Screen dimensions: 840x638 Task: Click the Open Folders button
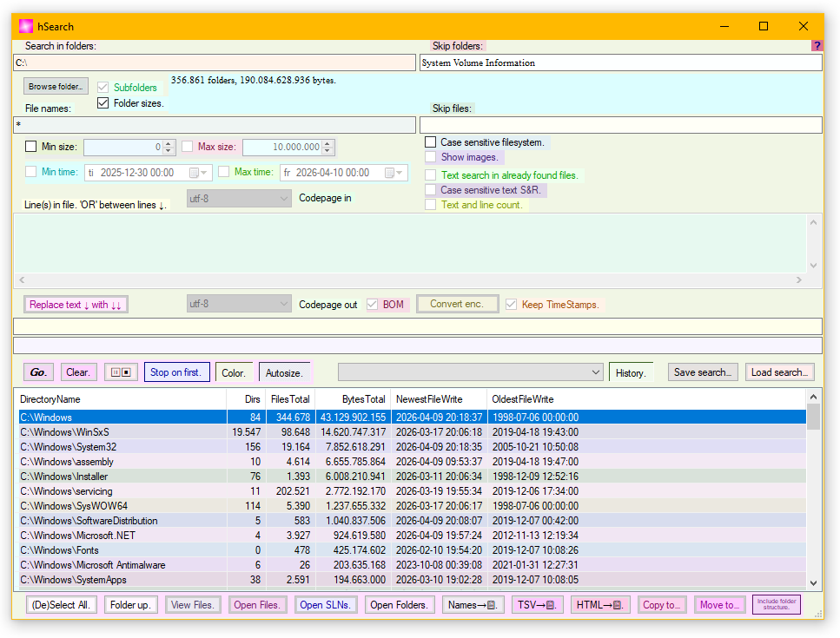[399, 605]
